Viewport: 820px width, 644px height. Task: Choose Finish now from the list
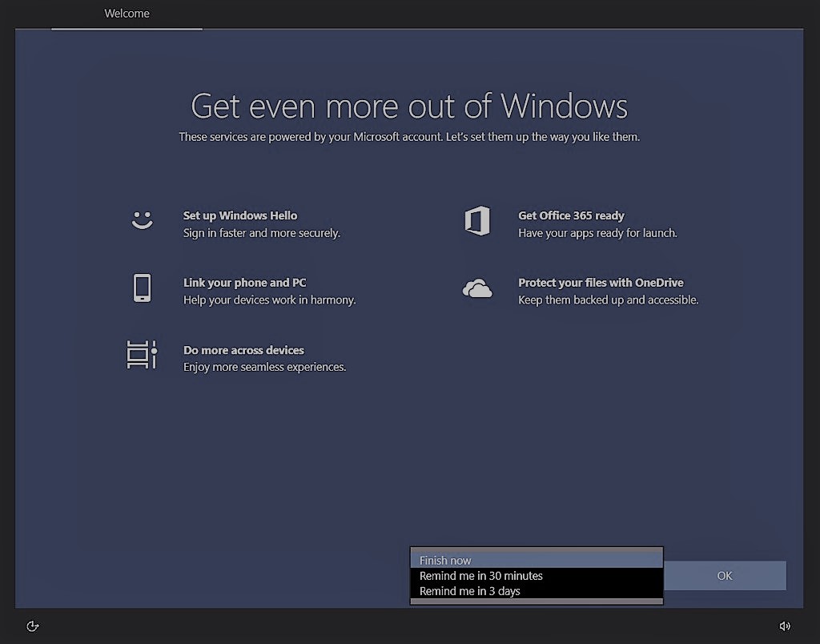click(x=537, y=560)
